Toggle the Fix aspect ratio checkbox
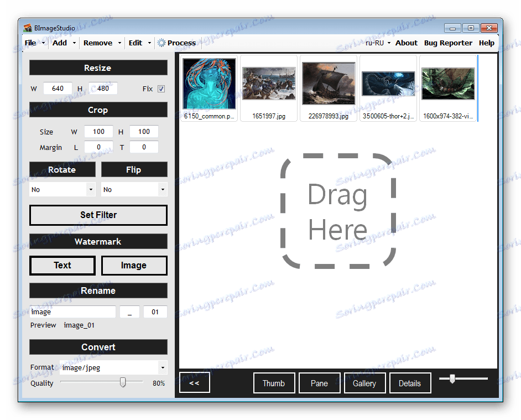Image resolution: width=521 pixels, height=420 pixels. [161, 89]
